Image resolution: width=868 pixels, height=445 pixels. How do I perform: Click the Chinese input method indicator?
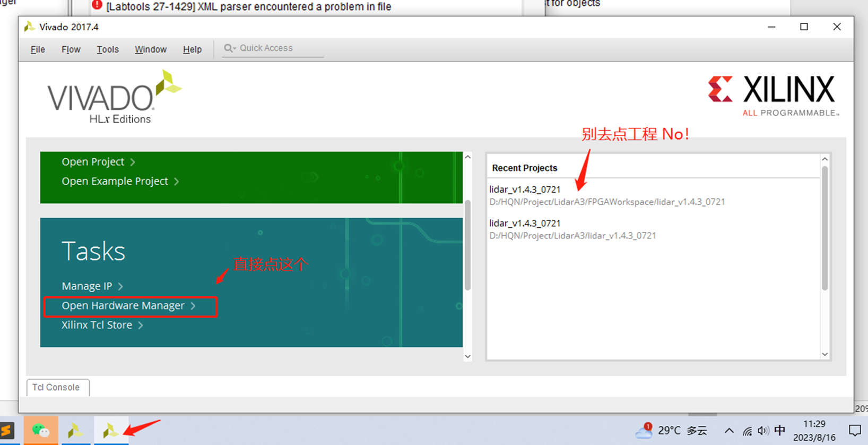click(779, 430)
